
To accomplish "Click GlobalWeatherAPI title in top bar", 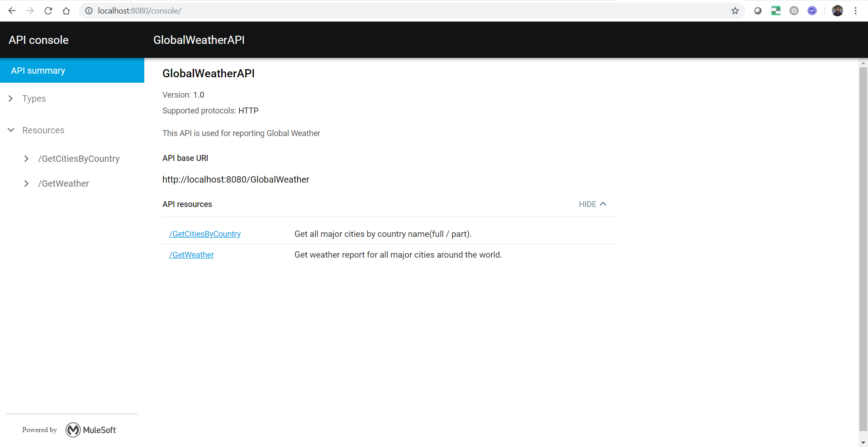I will pyautogui.click(x=199, y=40).
